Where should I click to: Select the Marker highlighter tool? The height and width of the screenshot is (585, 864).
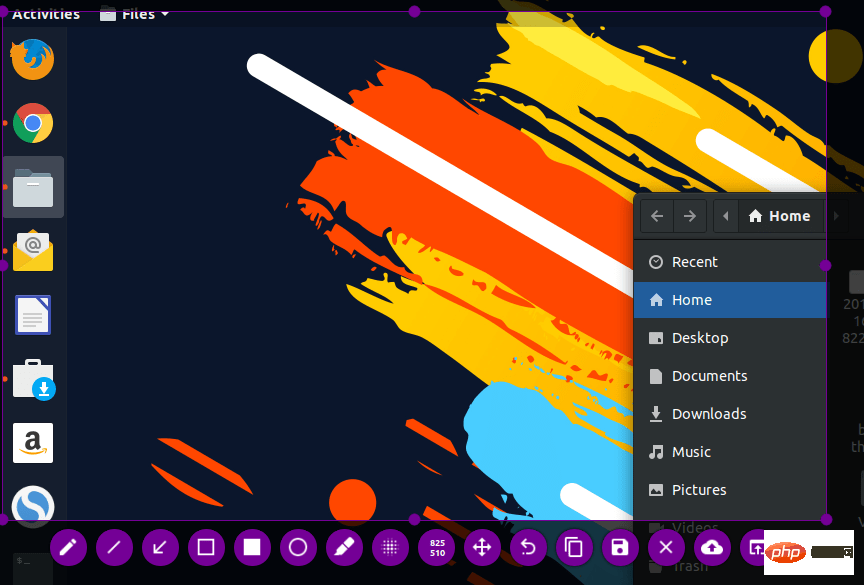click(x=344, y=548)
